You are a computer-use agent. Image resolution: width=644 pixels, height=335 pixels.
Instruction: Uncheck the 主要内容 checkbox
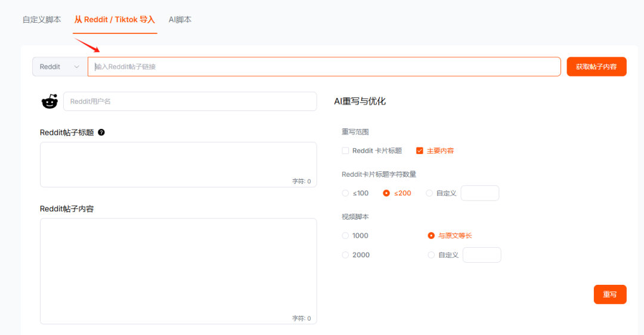coord(419,150)
